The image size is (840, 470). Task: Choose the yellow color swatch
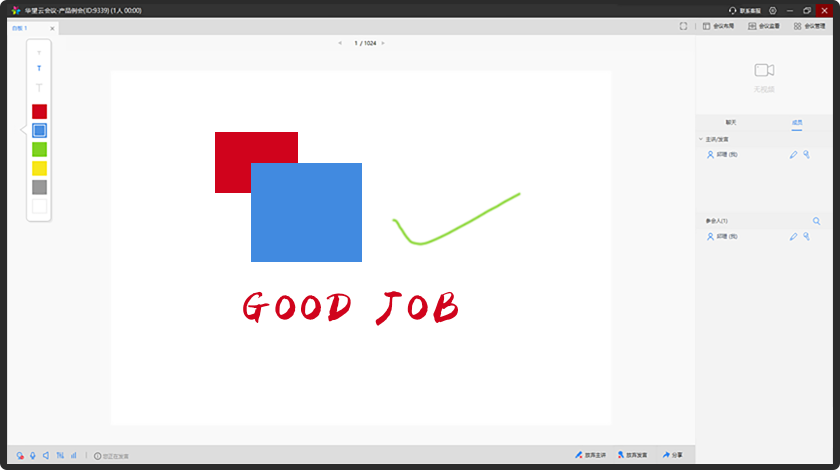39,168
